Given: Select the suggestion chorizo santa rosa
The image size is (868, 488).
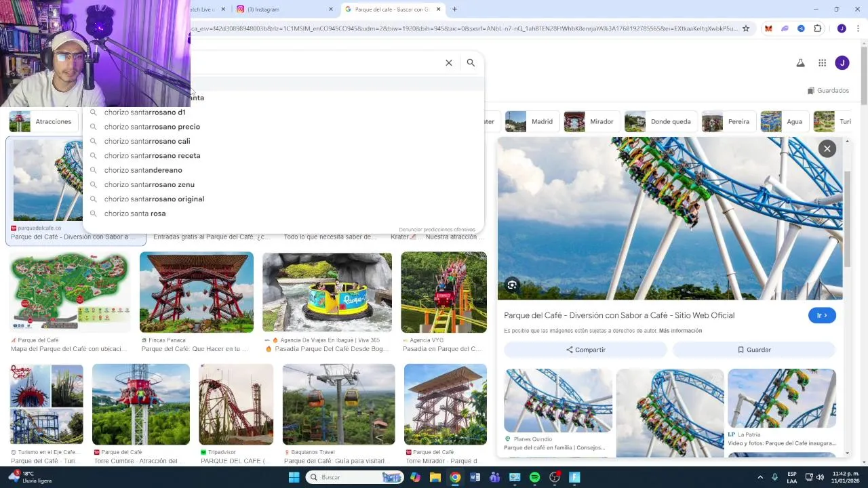Looking at the screenshot, I should pyautogui.click(x=283, y=213).
